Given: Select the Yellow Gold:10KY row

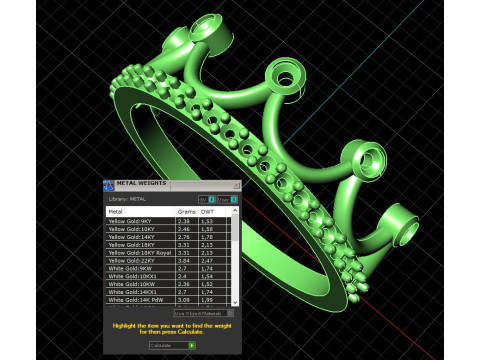Looking at the screenshot, I should coord(168,229).
